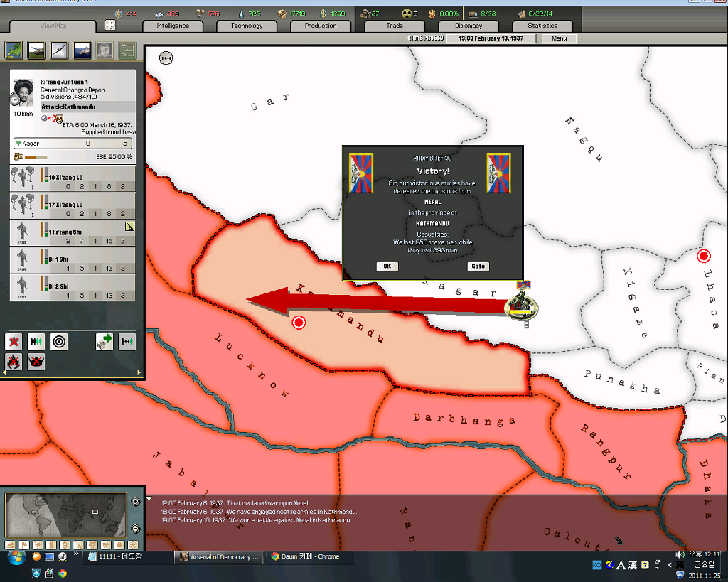Open the Intelligence tab

173,26
